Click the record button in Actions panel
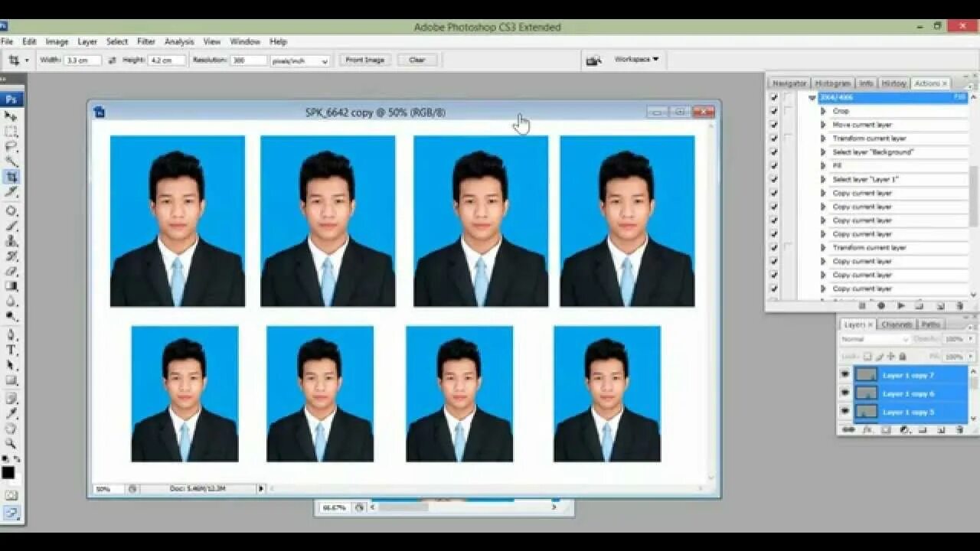The height and width of the screenshot is (551, 980). click(x=881, y=305)
